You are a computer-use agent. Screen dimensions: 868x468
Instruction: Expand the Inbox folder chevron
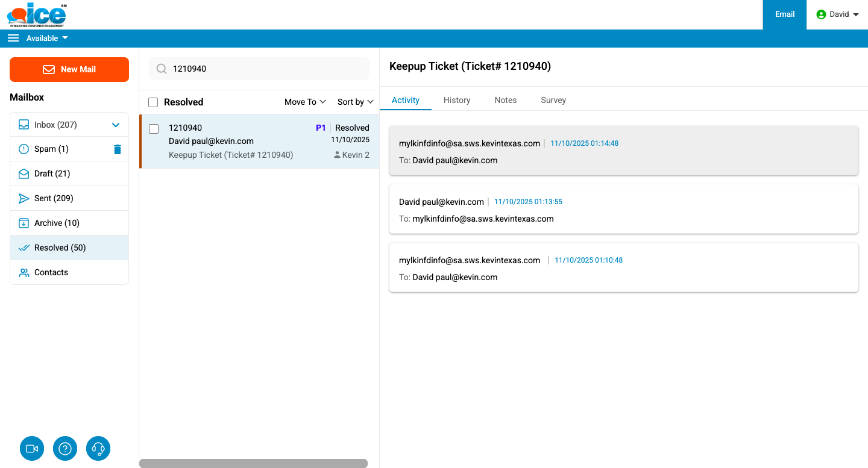116,125
